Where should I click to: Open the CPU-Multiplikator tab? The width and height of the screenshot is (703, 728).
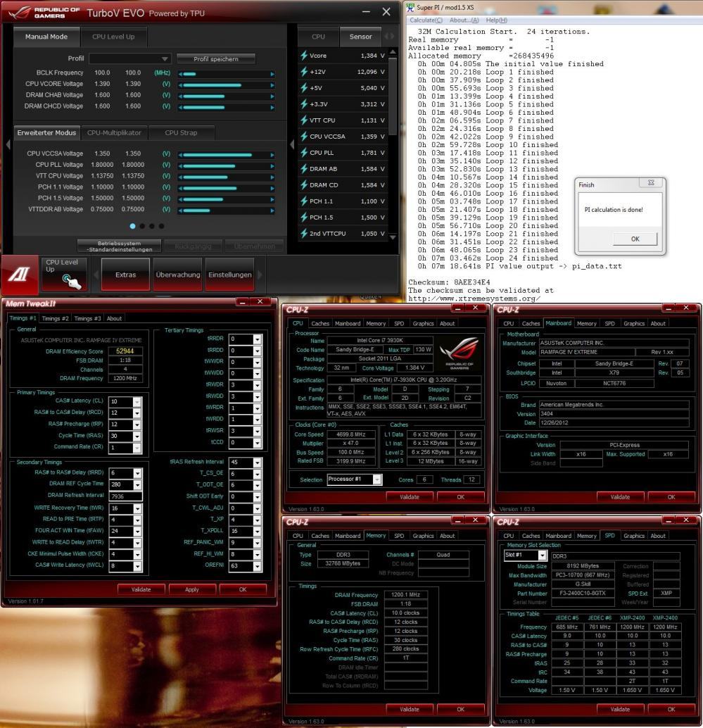(114, 133)
